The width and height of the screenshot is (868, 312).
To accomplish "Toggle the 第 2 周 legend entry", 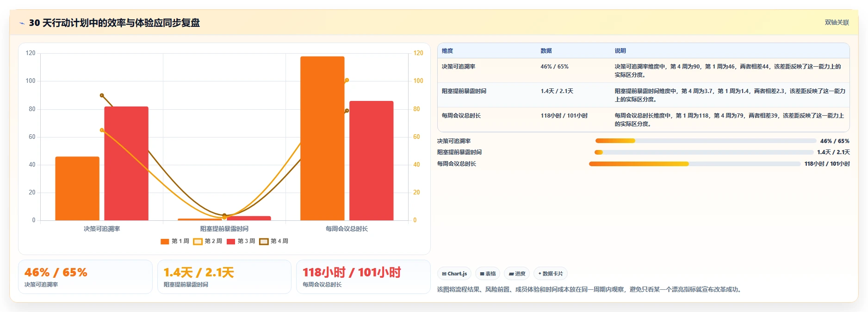I will click(208, 241).
